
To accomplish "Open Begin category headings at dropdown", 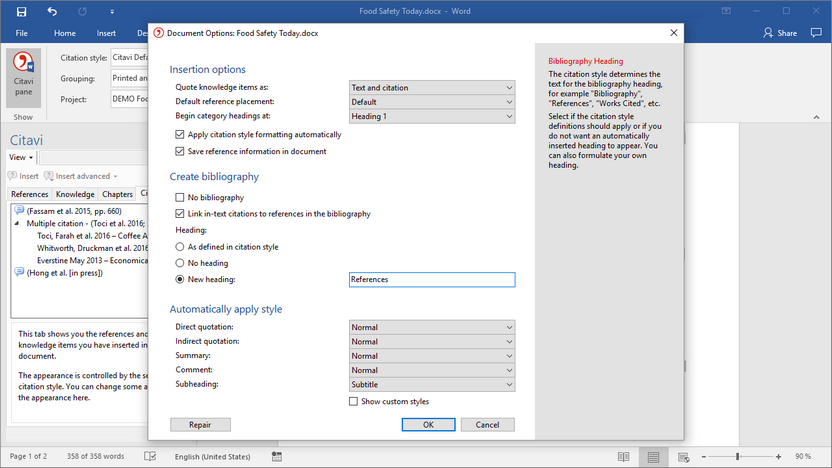I will 432,116.
